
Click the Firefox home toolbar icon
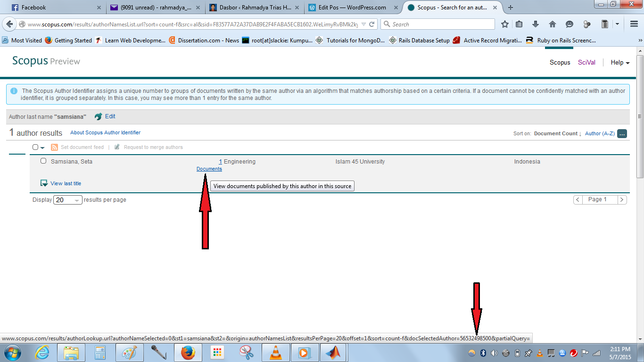[553, 25]
